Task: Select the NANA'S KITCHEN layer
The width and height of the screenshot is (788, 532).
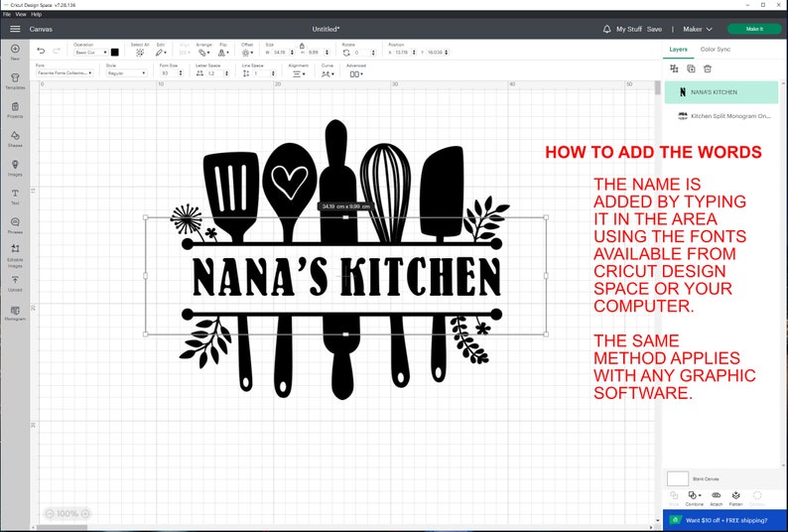Action: click(722, 92)
